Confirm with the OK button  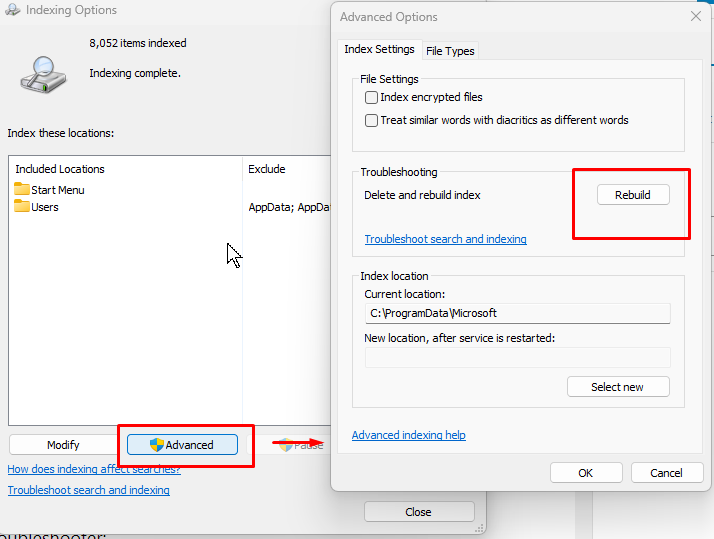[x=585, y=473]
